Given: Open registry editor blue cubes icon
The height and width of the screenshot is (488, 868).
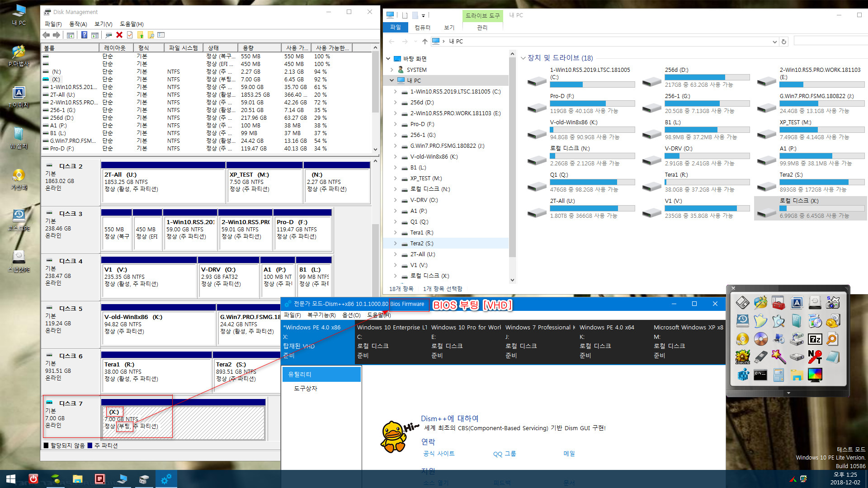Looking at the screenshot, I should tap(742, 375).
